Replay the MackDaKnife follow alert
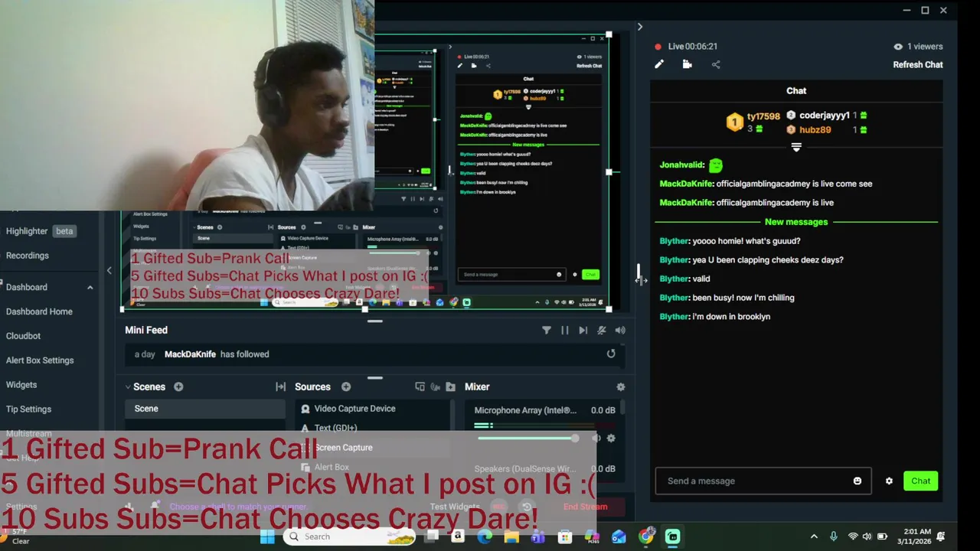The image size is (980, 551). tap(610, 354)
